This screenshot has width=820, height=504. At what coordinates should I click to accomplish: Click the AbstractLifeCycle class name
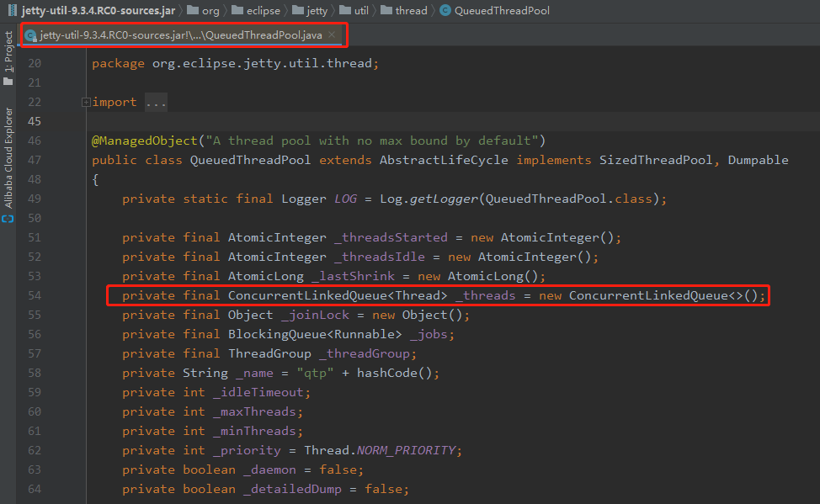pos(444,160)
